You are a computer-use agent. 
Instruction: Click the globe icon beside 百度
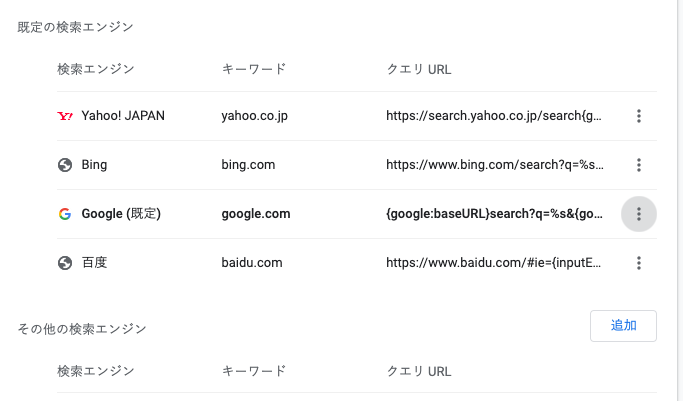pyautogui.click(x=65, y=263)
